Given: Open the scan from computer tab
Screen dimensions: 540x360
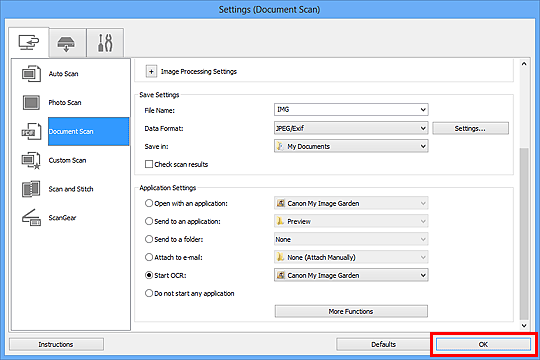Looking at the screenshot, I should (x=29, y=43).
